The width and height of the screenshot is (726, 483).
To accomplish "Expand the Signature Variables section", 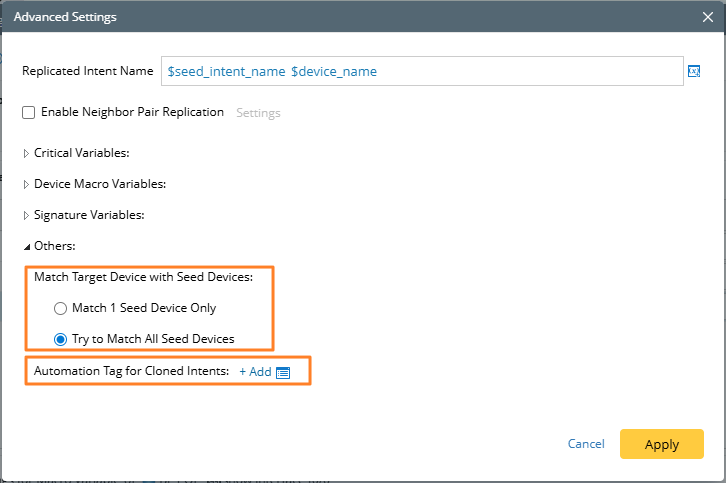I will [26, 215].
